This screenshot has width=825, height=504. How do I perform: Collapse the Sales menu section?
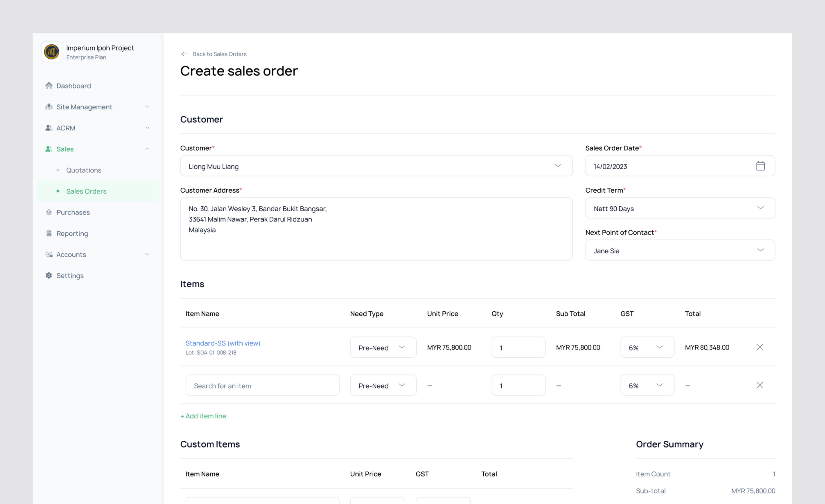147,149
